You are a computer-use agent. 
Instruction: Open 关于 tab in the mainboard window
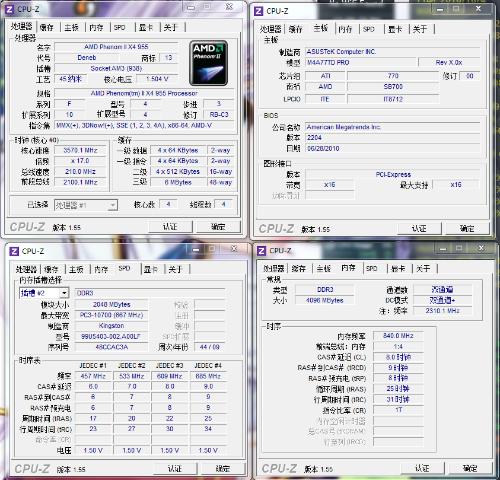point(420,29)
